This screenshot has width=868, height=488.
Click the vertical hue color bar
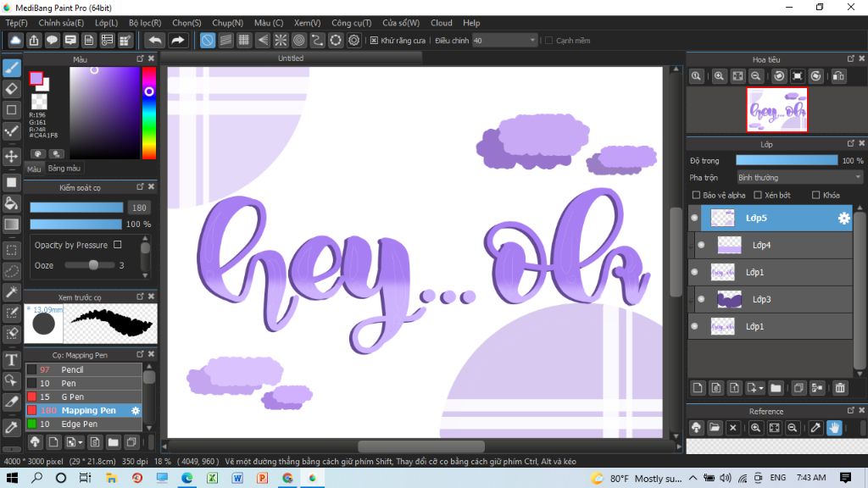[x=149, y=113]
